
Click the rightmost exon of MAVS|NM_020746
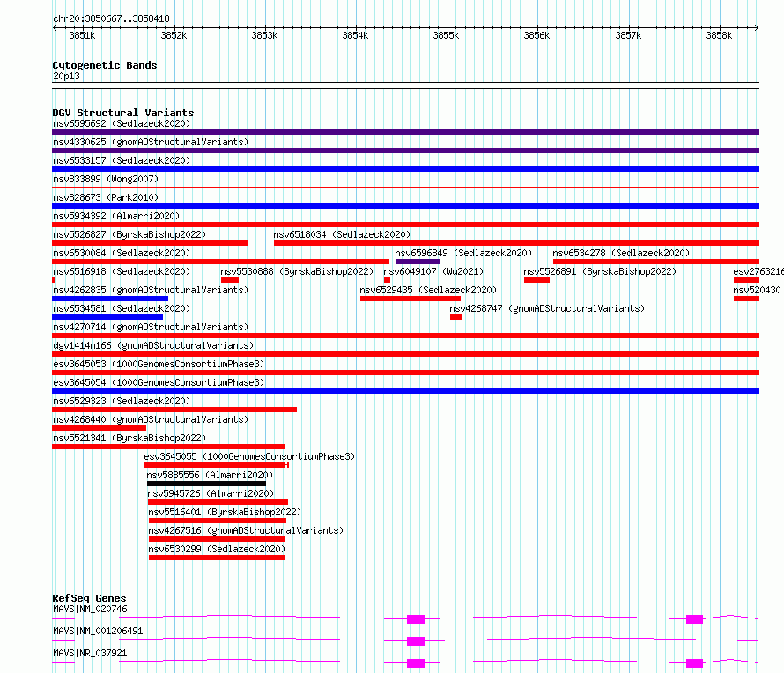pos(694,619)
